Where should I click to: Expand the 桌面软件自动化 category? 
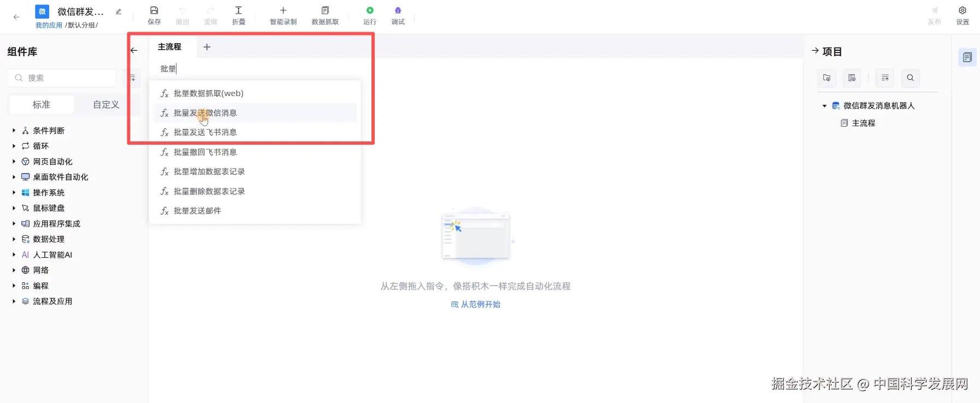point(14,177)
